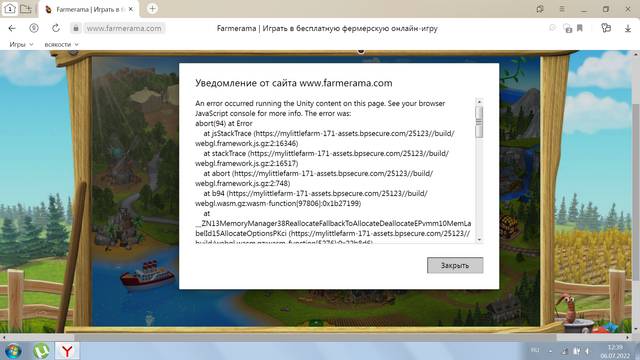
Task: Bookmark this page with the bookmark icon
Action: click(580, 28)
